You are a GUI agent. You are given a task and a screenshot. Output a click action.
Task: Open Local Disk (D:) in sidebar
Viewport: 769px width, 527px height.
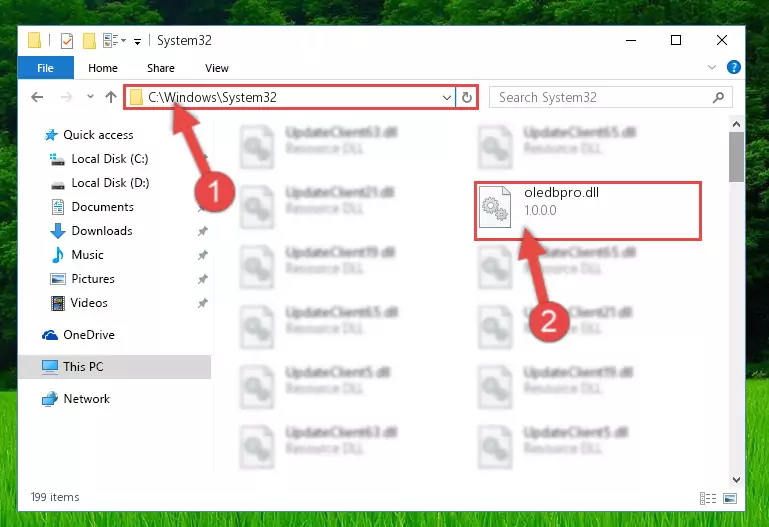[110, 183]
